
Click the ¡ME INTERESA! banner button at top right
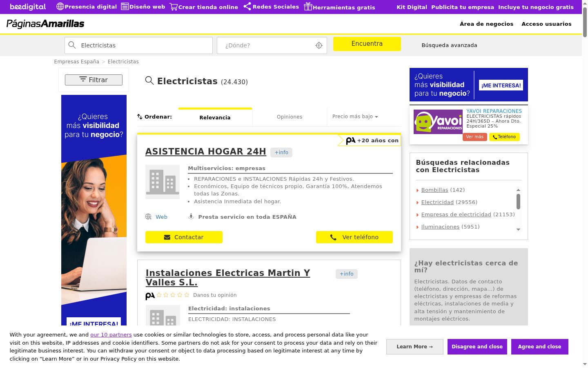[x=501, y=85]
